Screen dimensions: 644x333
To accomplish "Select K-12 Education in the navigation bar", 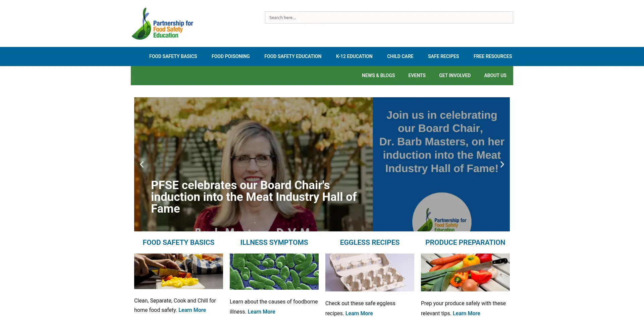I will (x=354, y=56).
